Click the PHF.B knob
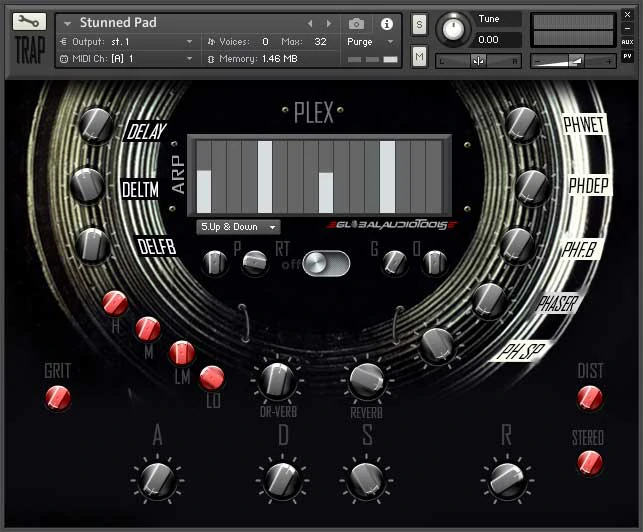 pyautogui.click(x=518, y=246)
